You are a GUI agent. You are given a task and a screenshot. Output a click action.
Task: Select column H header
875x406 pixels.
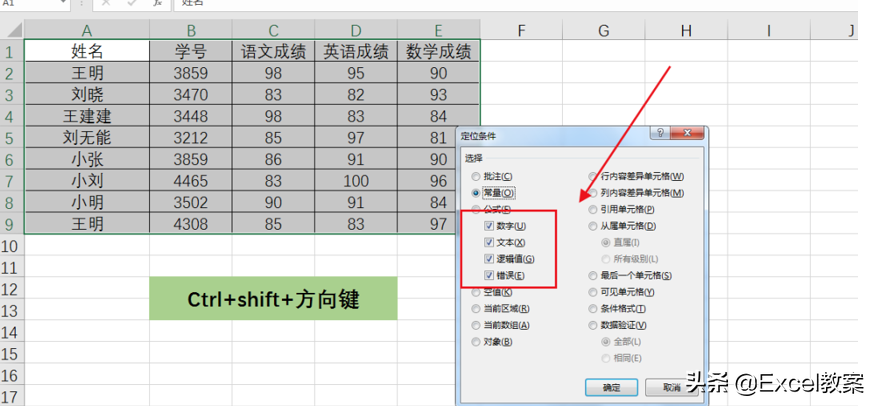tap(686, 30)
